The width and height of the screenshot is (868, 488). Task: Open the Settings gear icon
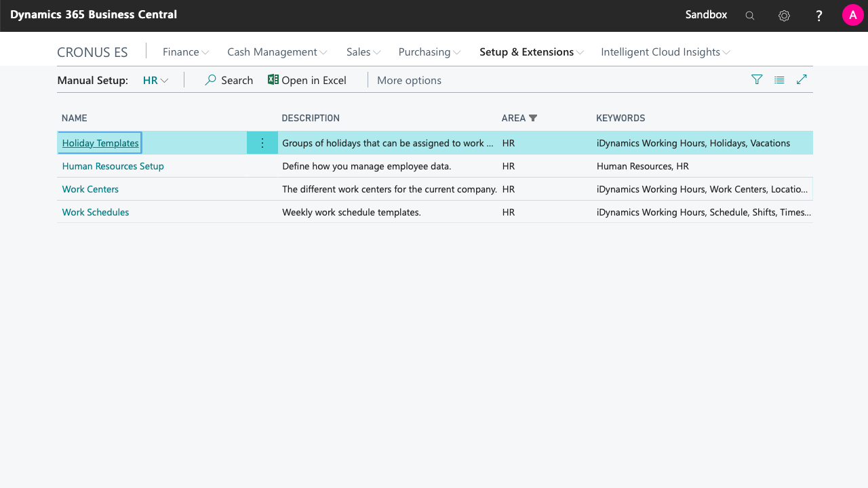784,15
